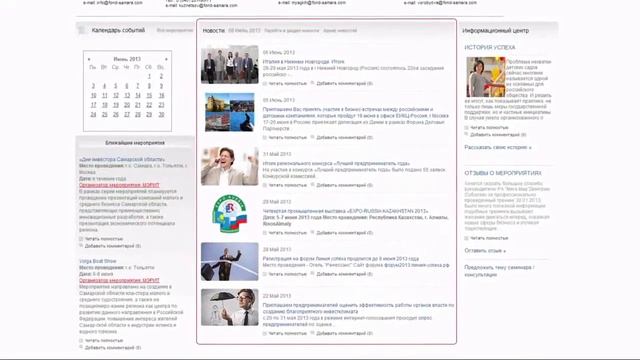Image resolution: width=640 pixels, height=360 pixels.
Task: Click 'Читать полностью' under 'История успеха' story
Action: pyautogui.click(x=489, y=128)
